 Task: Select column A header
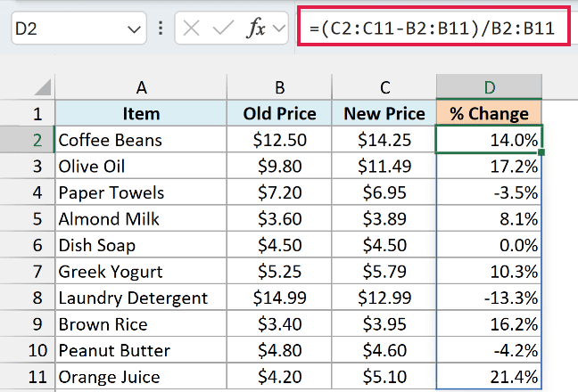141,87
